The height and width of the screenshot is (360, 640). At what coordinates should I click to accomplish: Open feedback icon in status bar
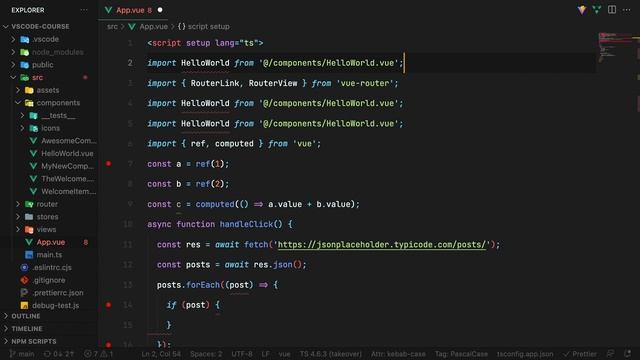[x=610, y=354]
